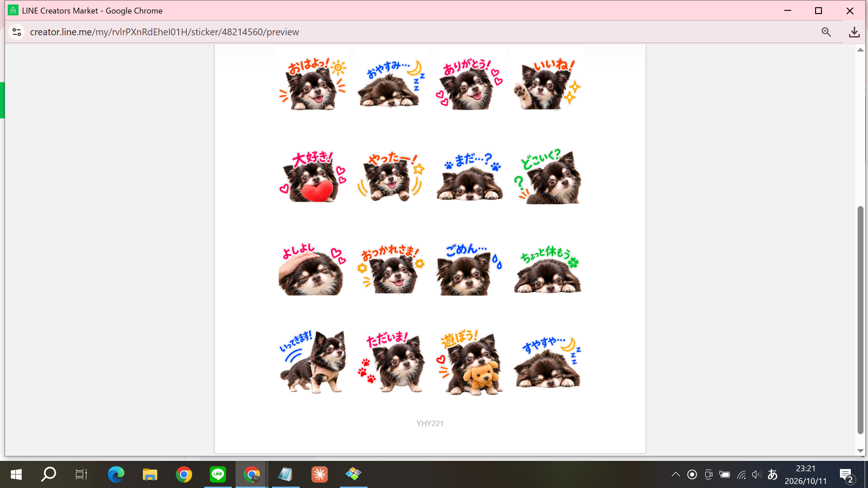Select the 大好き! sticker with red heart
The image size is (868, 488).
[312, 177]
